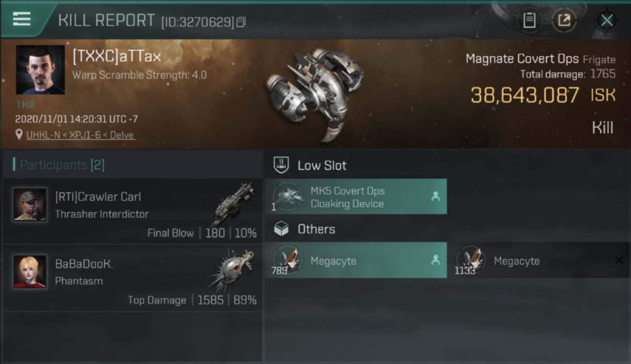This screenshot has width=631, height=364.
Task: Open UHKL-N location link
Action: click(x=81, y=135)
